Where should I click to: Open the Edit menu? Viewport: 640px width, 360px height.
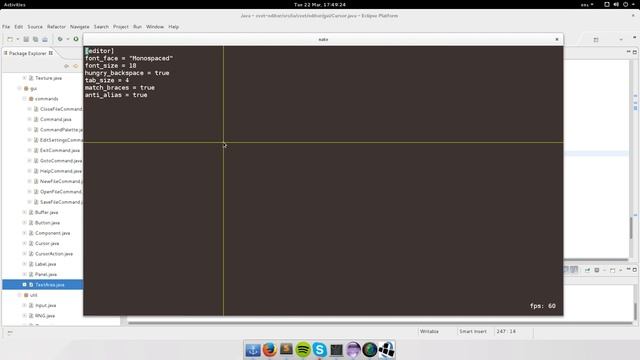(x=19, y=27)
